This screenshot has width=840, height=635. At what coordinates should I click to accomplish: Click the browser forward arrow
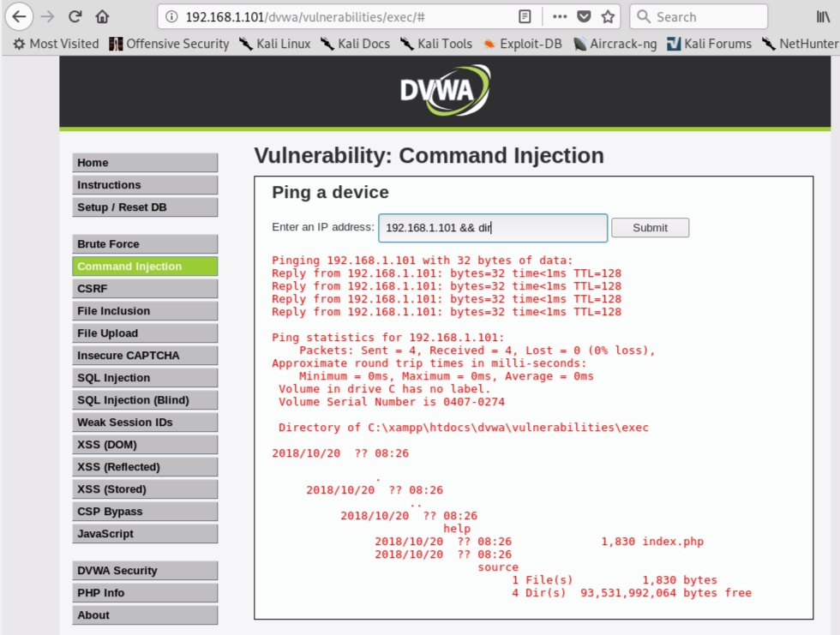point(48,16)
